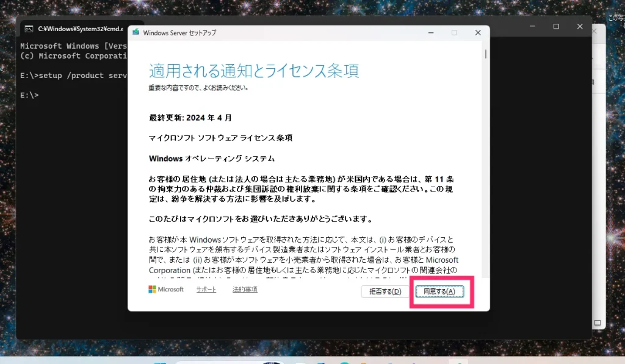Click the Microsoft Windows version line in cmd
Image resolution: width=625 pixels, height=364 pixels.
tap(74, 46)
